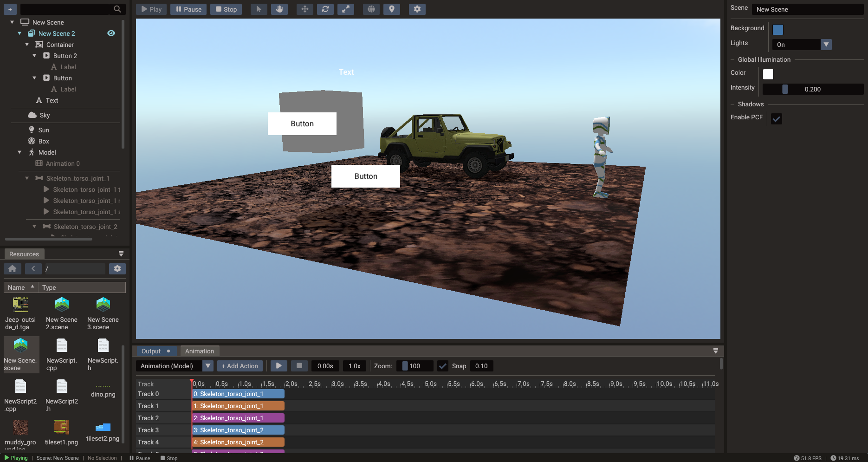Stop the animation timeline playback
Screen dimensions: 868x462
coord(299,366)
